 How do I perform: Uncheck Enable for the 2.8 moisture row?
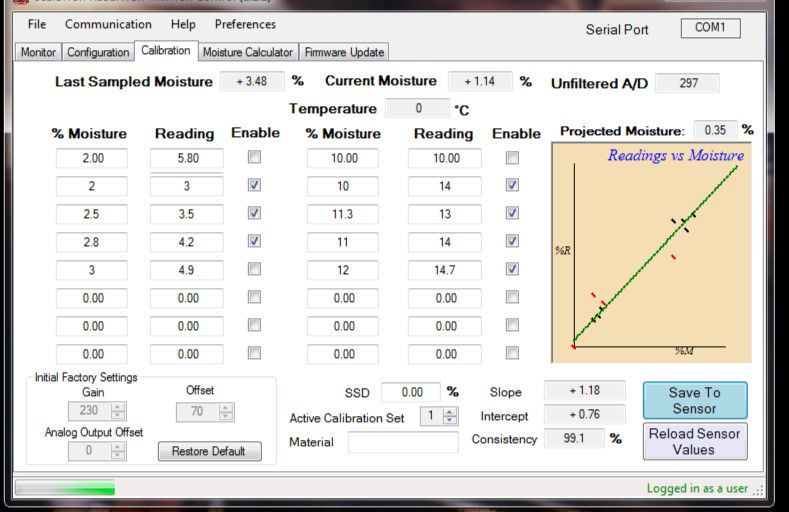tap(255, 241)
